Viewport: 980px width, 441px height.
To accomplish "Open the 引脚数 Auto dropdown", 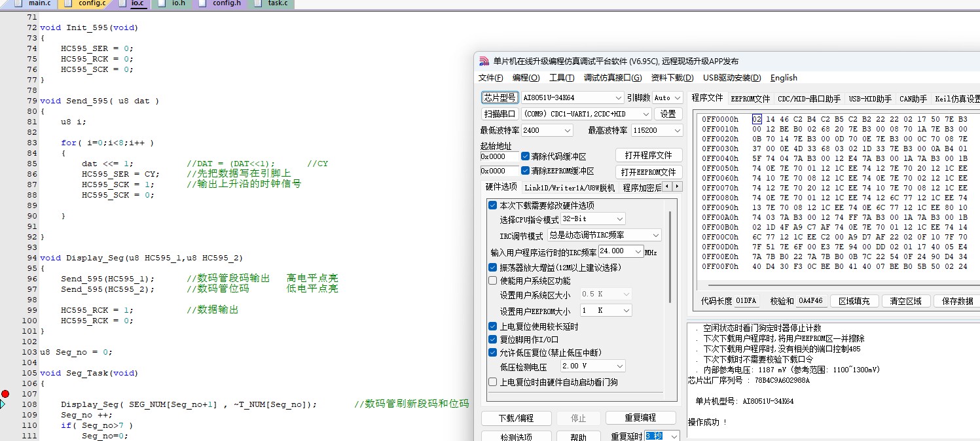I will (x=668, y=97).
